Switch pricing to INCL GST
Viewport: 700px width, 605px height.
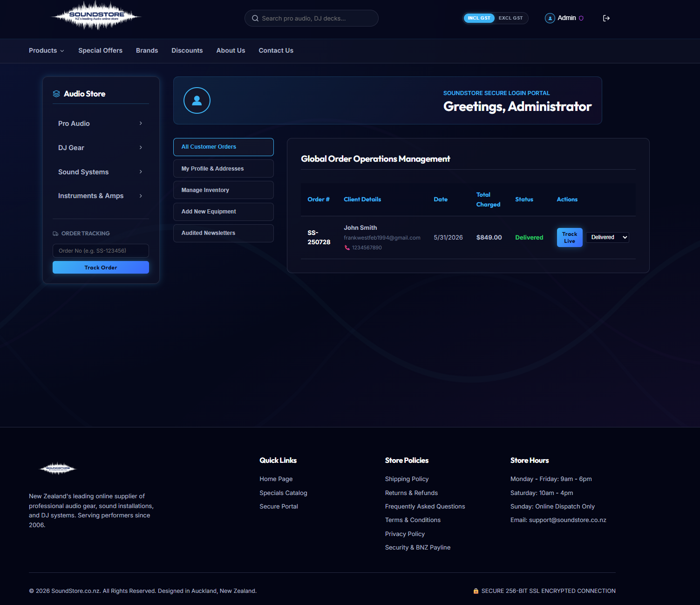click(x=479, y=18)
